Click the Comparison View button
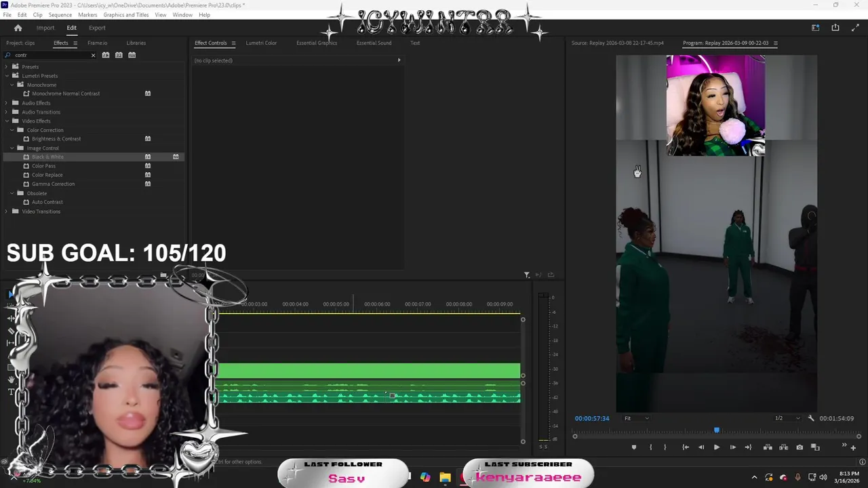Image resolution: width=868 pixels, height=488 pixels. coord(815,447)
